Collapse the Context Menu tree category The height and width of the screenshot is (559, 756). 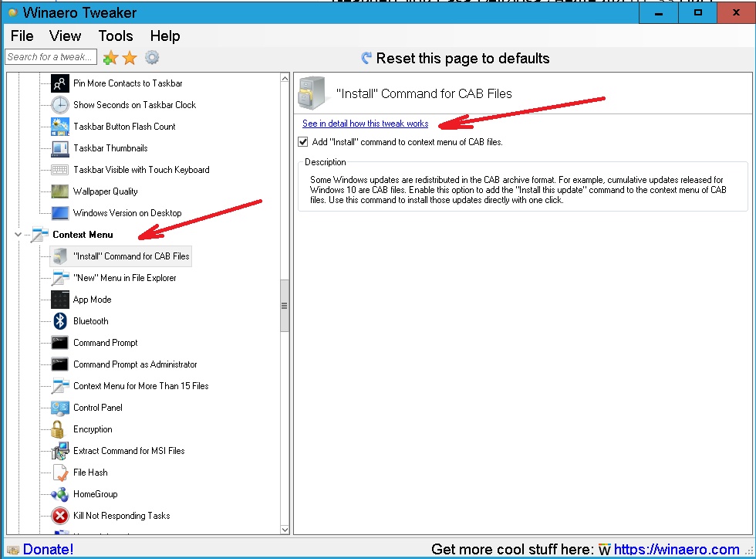click(x=18, y=235)
